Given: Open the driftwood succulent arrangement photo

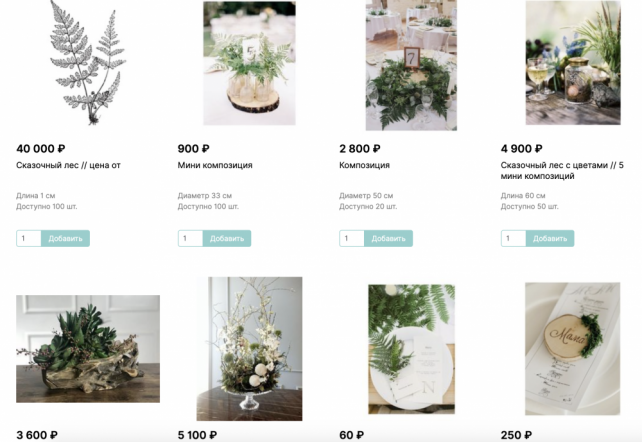Looking at the screenshot, I should coord(88,349).
